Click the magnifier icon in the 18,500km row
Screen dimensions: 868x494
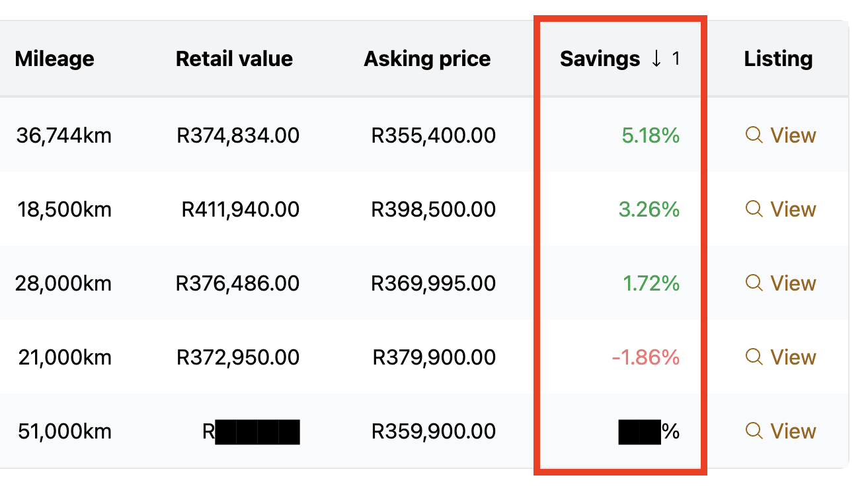754,209
